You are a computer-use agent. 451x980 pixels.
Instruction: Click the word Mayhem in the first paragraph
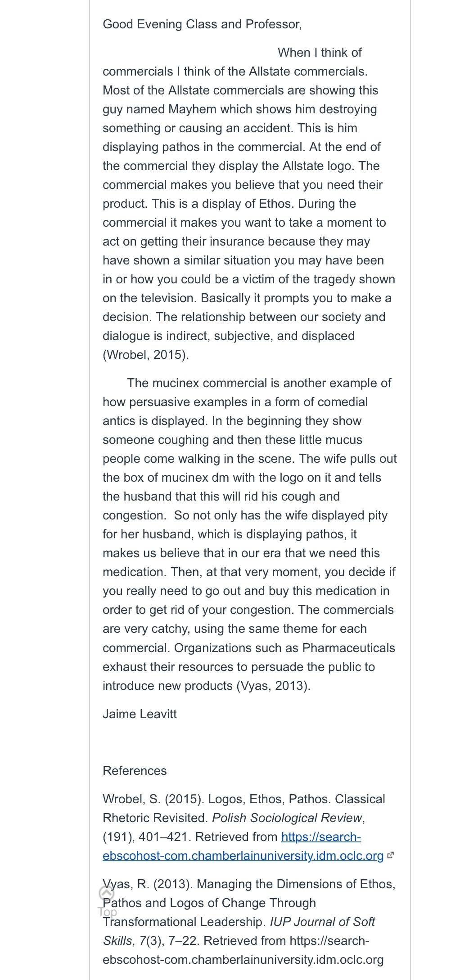click(x=193, y=109)
